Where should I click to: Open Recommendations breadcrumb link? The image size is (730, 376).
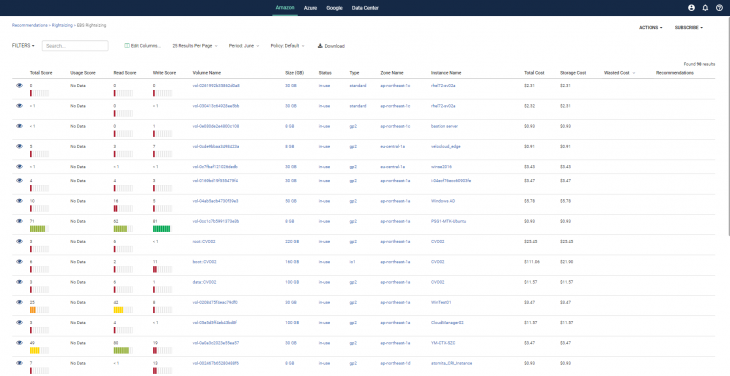[29, 26]
